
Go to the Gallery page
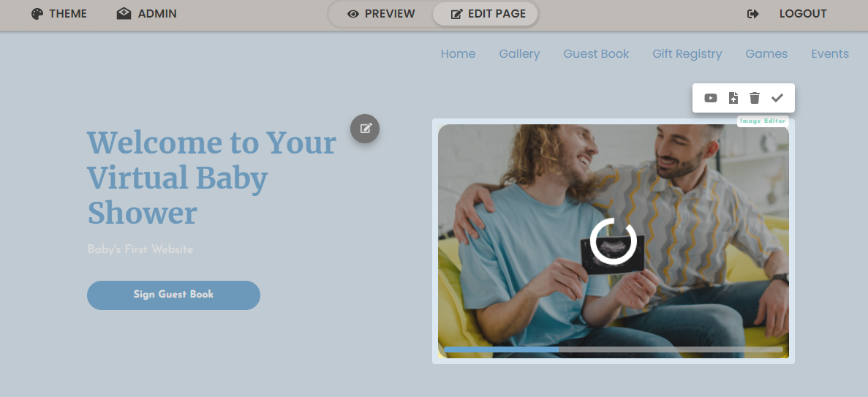(519, 53)
